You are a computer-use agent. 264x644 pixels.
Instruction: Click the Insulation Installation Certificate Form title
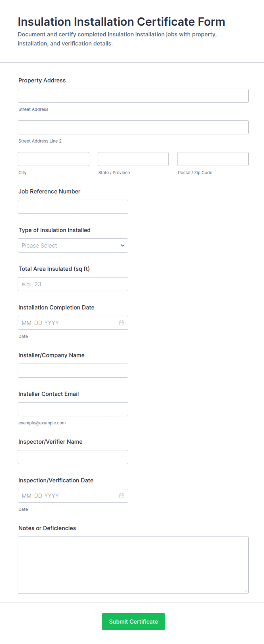coord(121,22)
